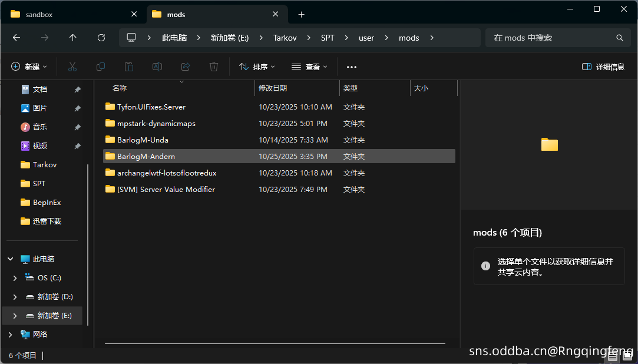Screen dimensions: 638x364
Task: Open the 排序 sort dropdown
Action: point(257,67)
